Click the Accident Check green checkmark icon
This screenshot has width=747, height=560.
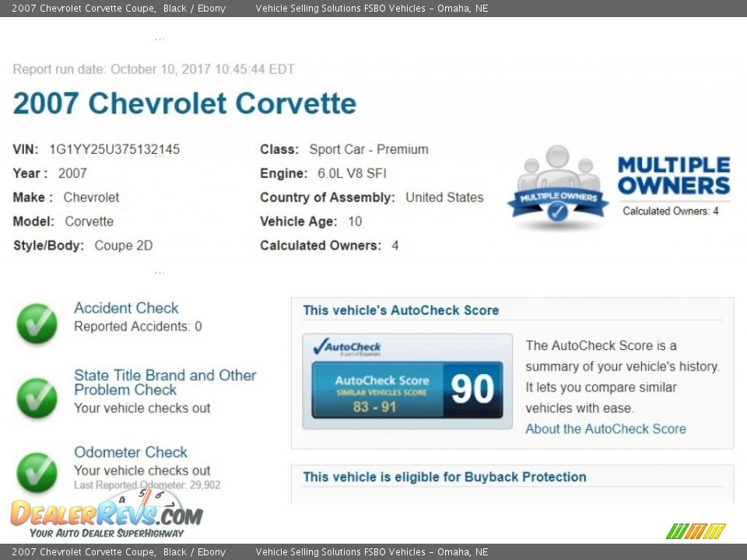(x=37, y=324)
